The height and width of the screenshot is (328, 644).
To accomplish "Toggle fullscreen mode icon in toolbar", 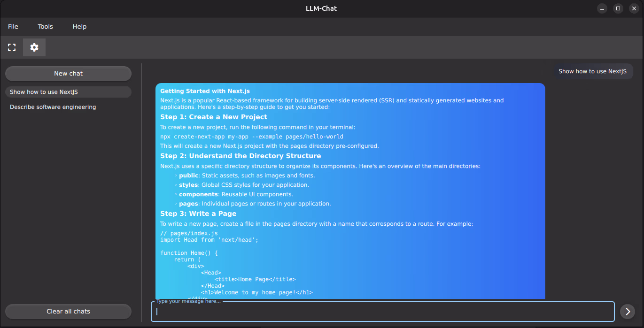I will coord(12,47).
